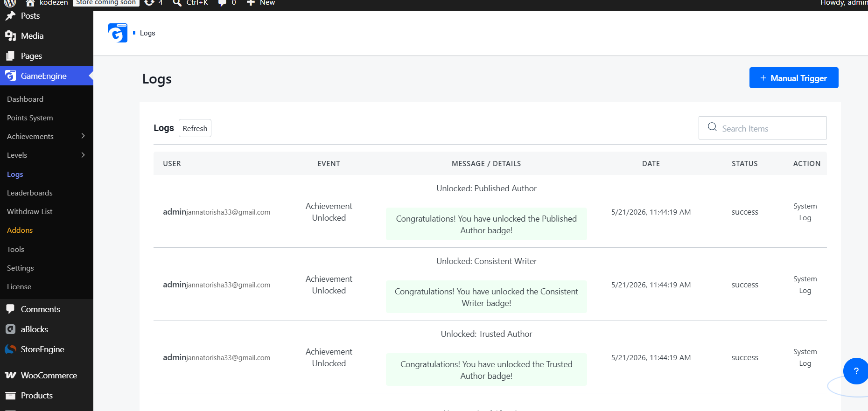This screenshot has width=868, height=411.
Task: Click the Manual Trigger button
Action: pos(794,78)
